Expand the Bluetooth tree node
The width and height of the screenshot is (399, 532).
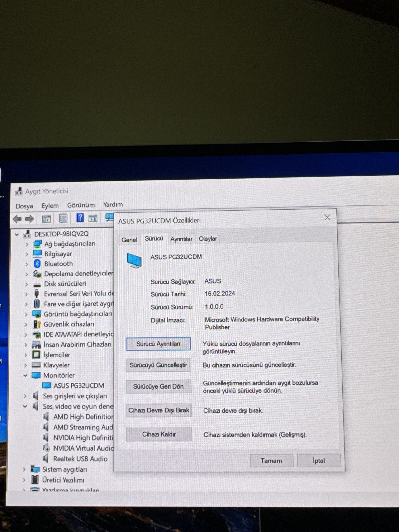(x=27, y=264)
